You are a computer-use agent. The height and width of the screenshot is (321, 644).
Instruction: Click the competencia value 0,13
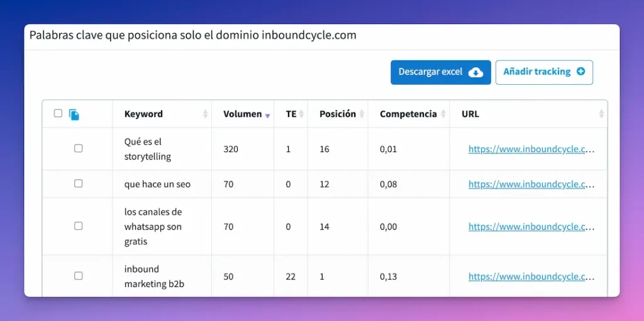click(x=389, y=276)
